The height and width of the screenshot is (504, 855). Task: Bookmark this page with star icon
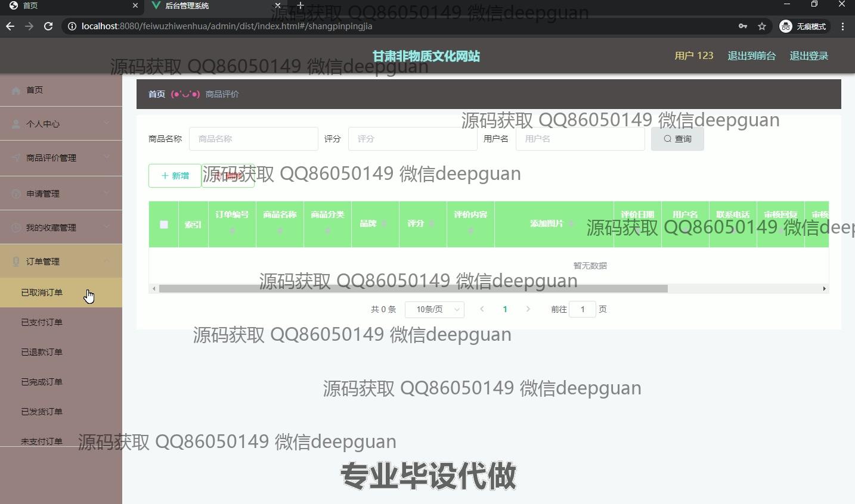[761, 26]
